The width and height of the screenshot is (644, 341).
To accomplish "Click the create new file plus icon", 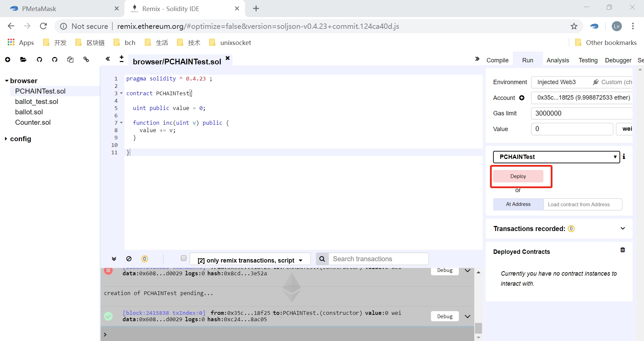I will pos(8,60).
